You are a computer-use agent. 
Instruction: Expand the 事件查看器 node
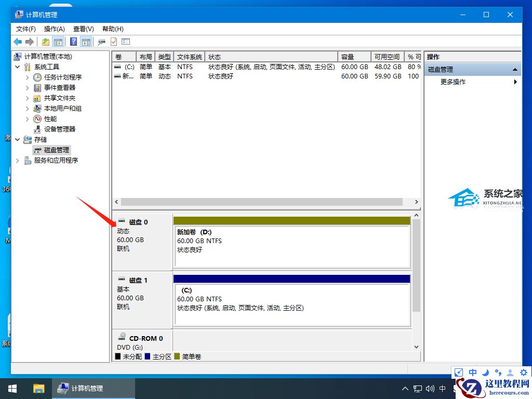click(27, 88)
